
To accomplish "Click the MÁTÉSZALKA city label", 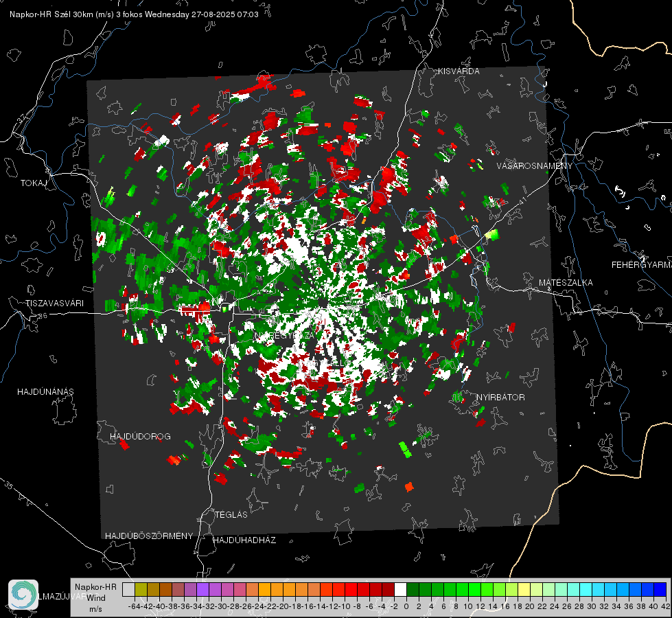I will (x=566, y=283).
